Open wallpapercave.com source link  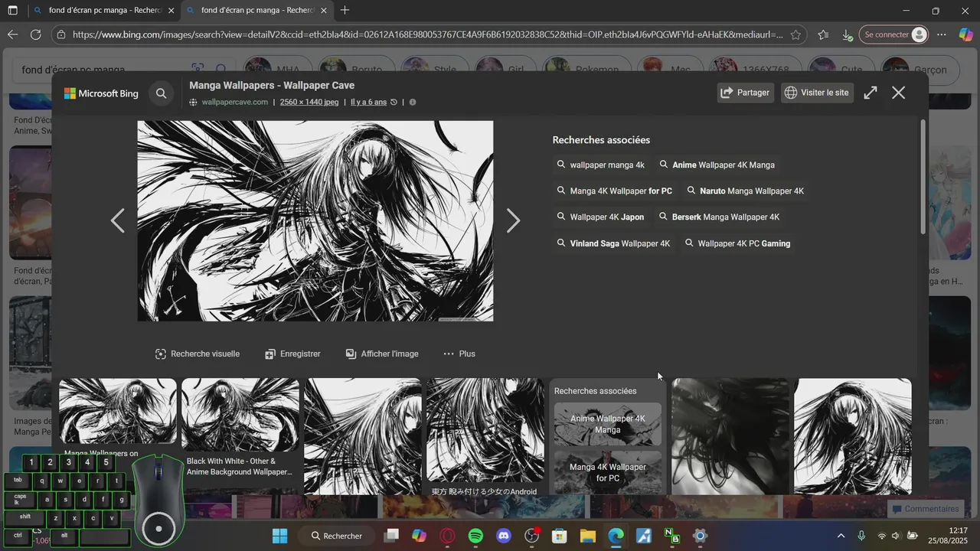point(235,102)
